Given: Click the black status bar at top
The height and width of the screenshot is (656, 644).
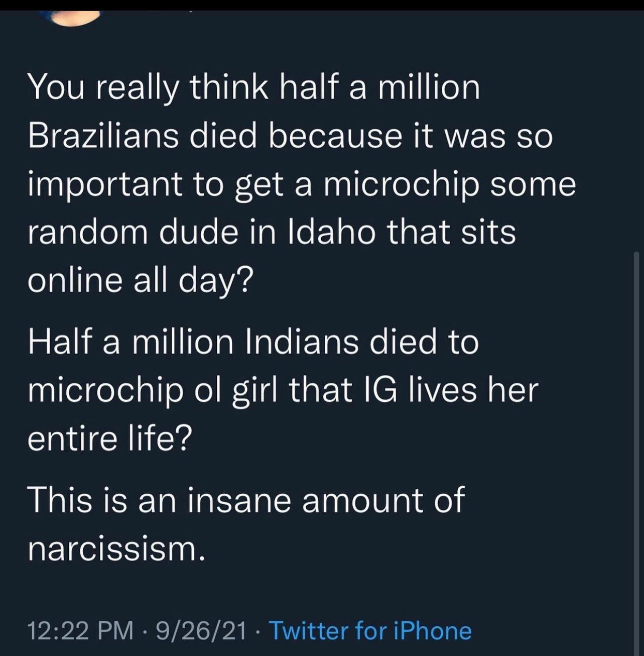Looking at the screenshot, I should [x=322, y=5].
